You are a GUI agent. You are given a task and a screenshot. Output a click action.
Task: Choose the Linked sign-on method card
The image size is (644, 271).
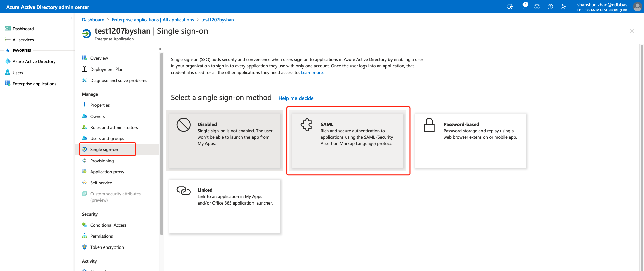(x=225, y=207)
